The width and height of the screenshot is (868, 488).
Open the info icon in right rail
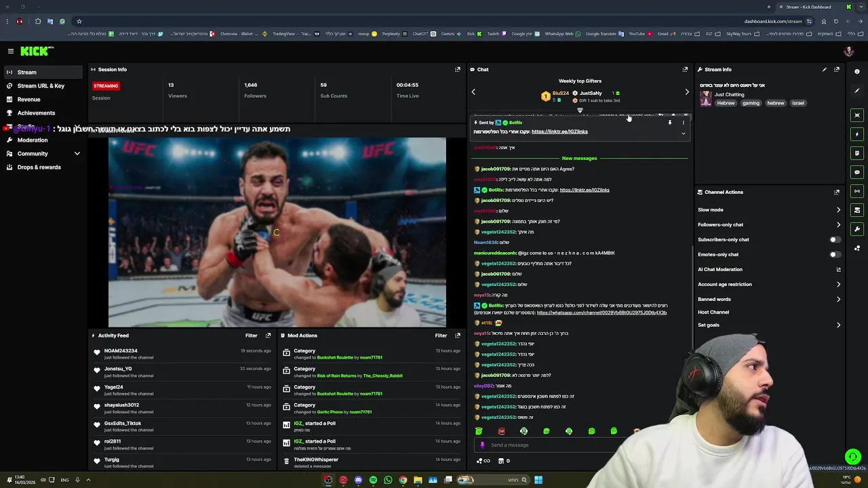[857, 72]
